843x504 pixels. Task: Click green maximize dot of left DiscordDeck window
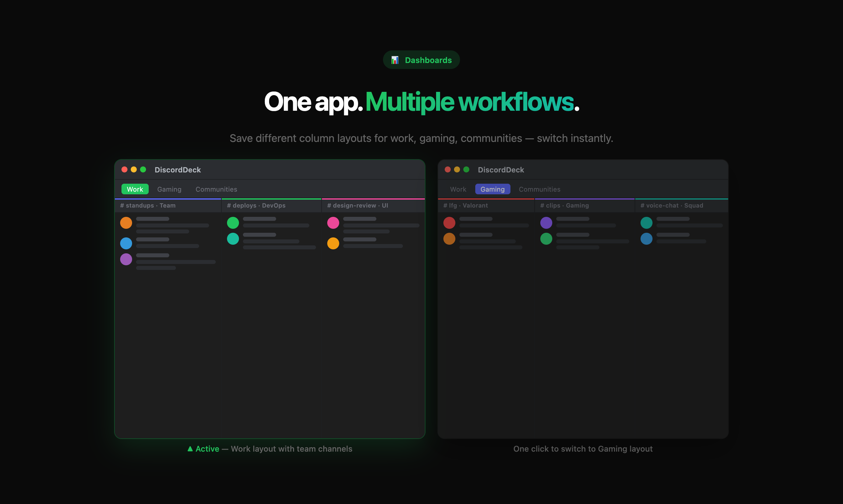click(x=143, y=169)
